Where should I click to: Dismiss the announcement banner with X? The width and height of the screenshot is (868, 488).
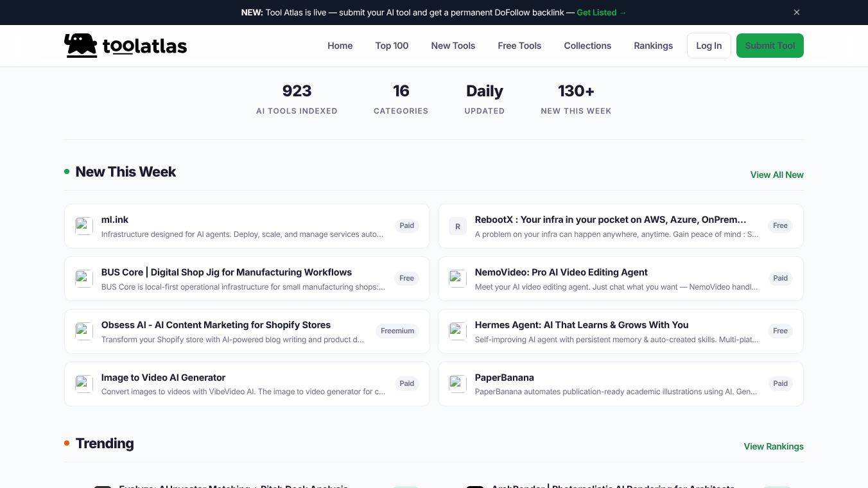(x=797, y=12)
